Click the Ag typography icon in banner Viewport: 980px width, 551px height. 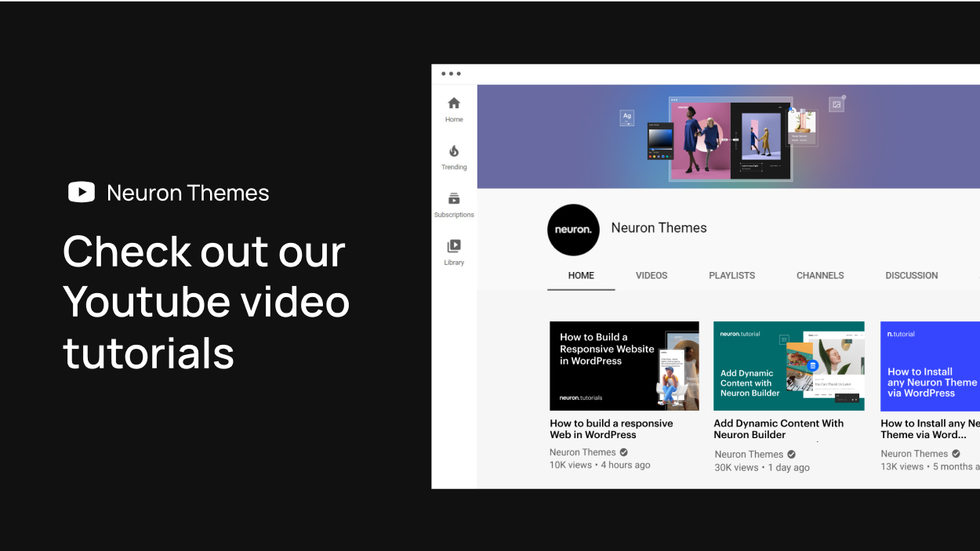pos(627,118)
